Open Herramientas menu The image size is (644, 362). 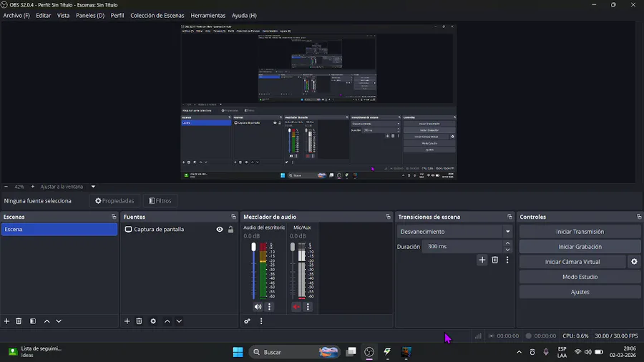(208, 16)
